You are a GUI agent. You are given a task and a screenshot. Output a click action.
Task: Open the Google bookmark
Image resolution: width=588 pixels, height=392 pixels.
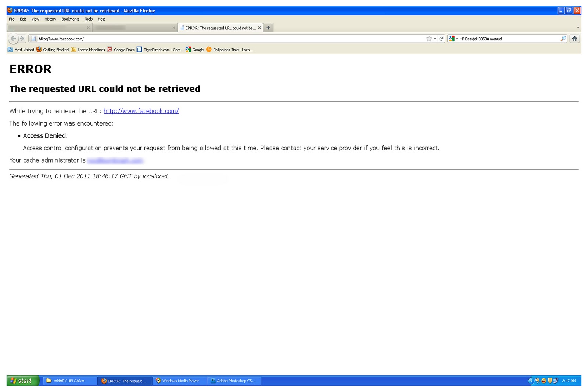[x=195, y=50]
